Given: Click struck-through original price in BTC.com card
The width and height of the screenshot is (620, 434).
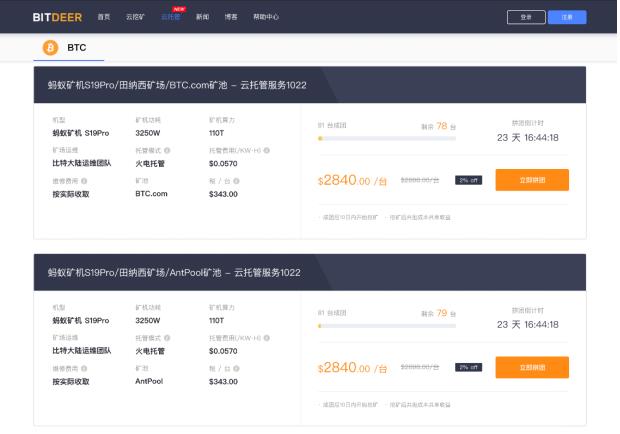Looking at the screenshot, I should (420, 180).
